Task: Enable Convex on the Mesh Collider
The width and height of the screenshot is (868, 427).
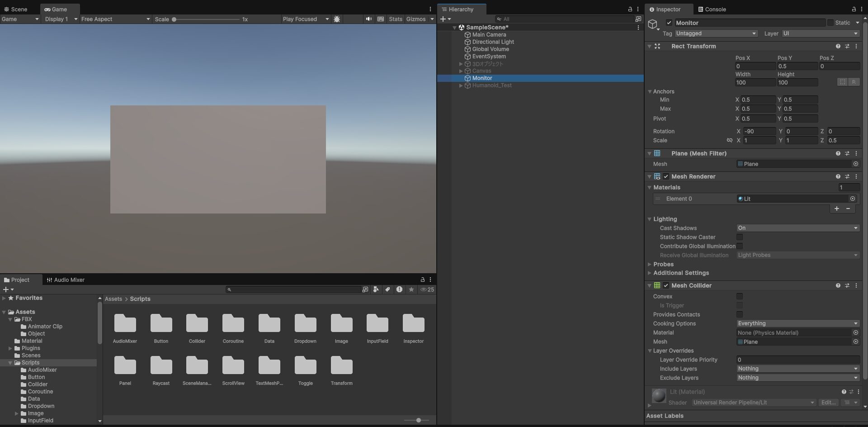Action: pyautogui.click(x=740, y=296)
